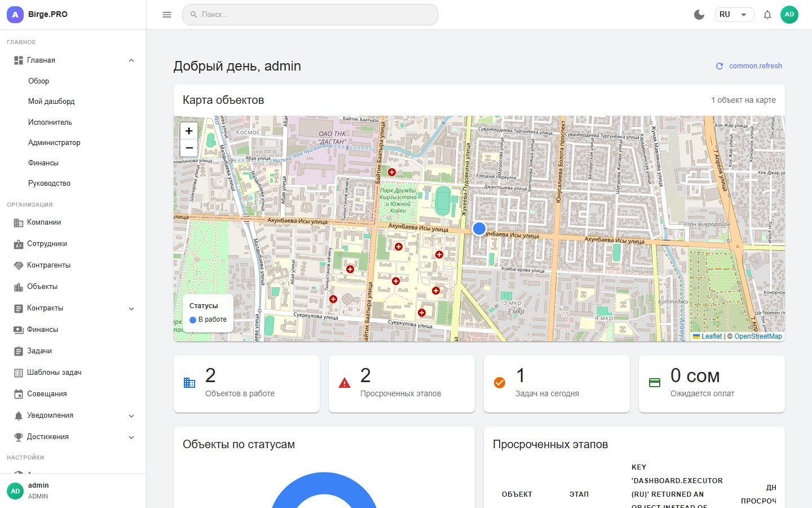
Task: Click the common.refresh button
Action: (x=749, y=66)
